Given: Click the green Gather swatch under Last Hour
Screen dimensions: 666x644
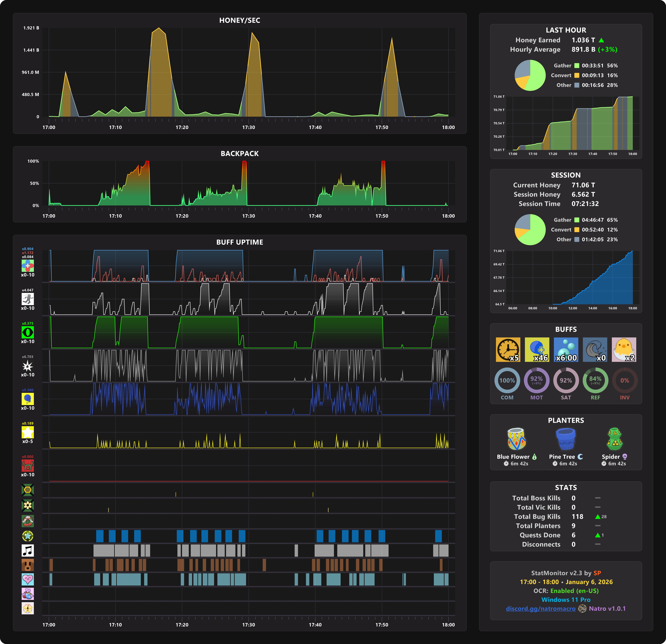Looking at the screenshot, I should point(577,66).
